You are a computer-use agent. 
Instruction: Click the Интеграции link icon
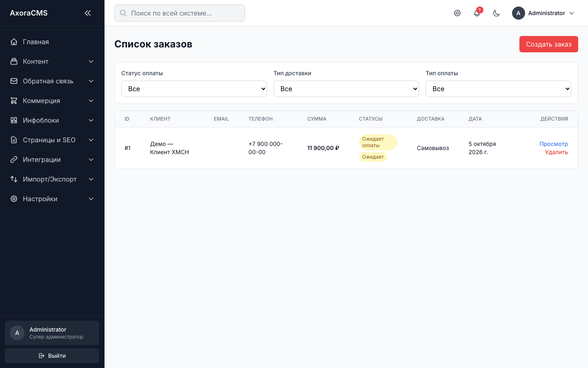point(14,159)
